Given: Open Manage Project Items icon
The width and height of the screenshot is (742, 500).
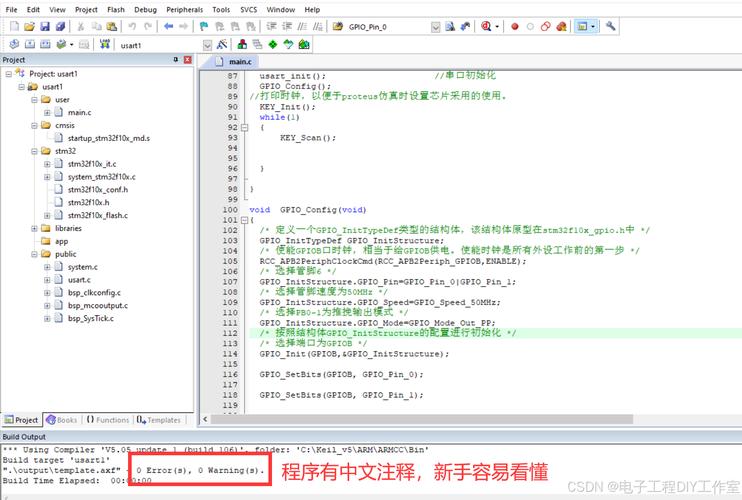Looking at the screenshot, I should pyautogui.click(x=242, y=44).
